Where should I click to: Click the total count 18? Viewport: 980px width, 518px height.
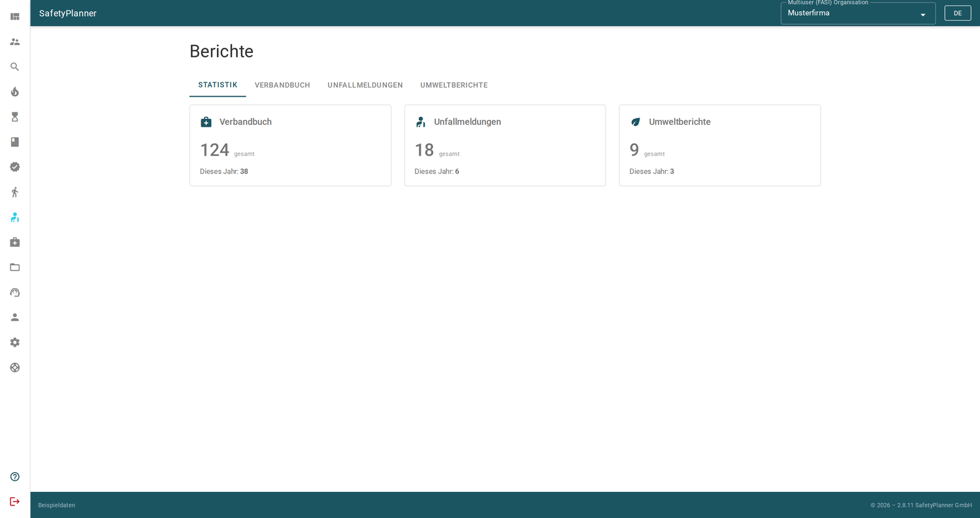[x=424, y=150]
